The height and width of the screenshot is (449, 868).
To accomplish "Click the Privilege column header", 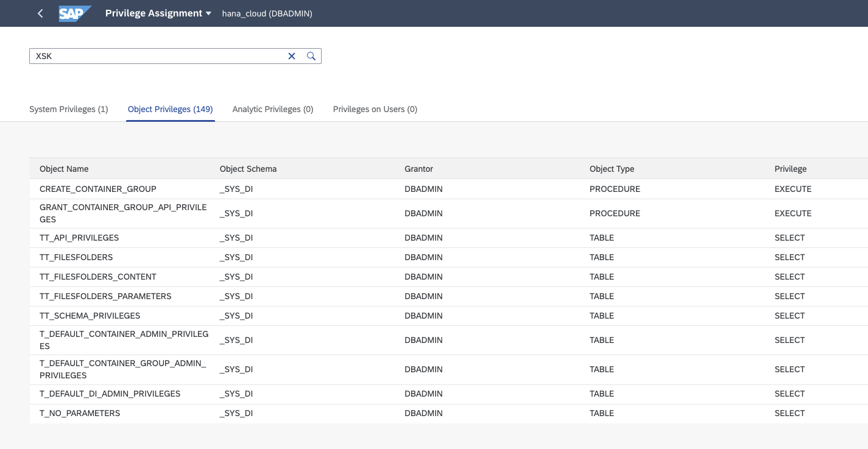I will click(791, 169).
